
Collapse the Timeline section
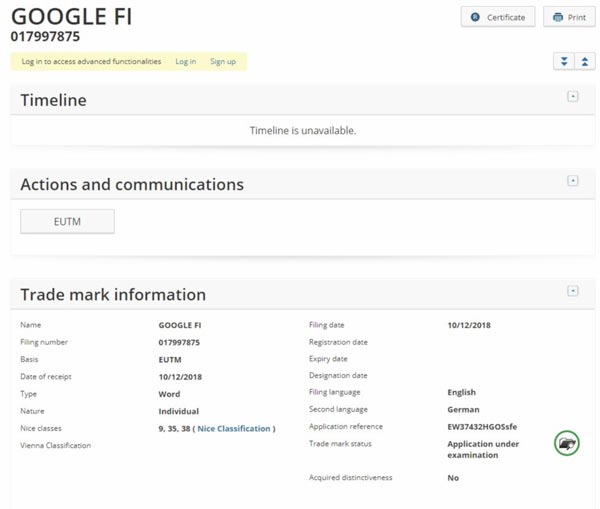pos(572,96)
